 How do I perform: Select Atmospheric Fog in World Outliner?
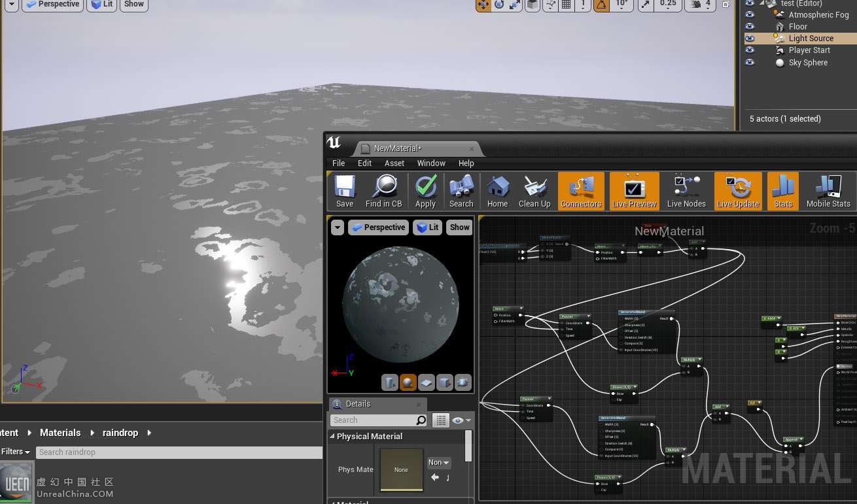pyautogui.click(x=818, y=14)
